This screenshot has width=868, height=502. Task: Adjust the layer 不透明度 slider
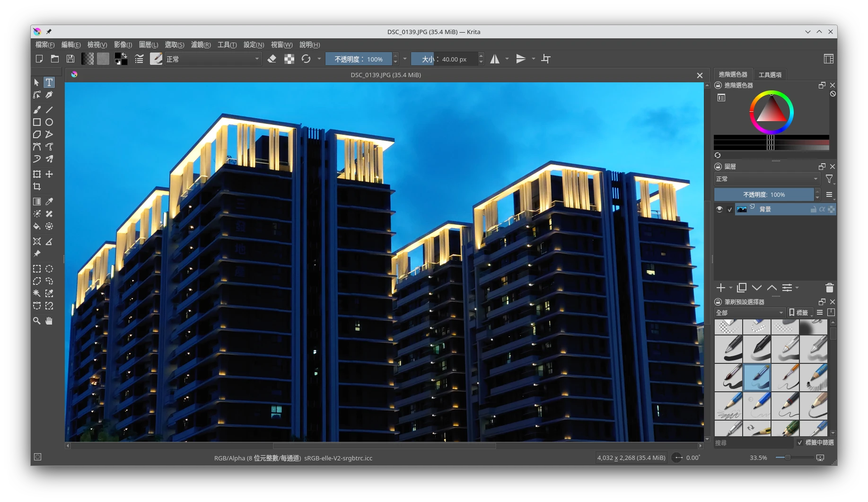[x=763, y=194]
